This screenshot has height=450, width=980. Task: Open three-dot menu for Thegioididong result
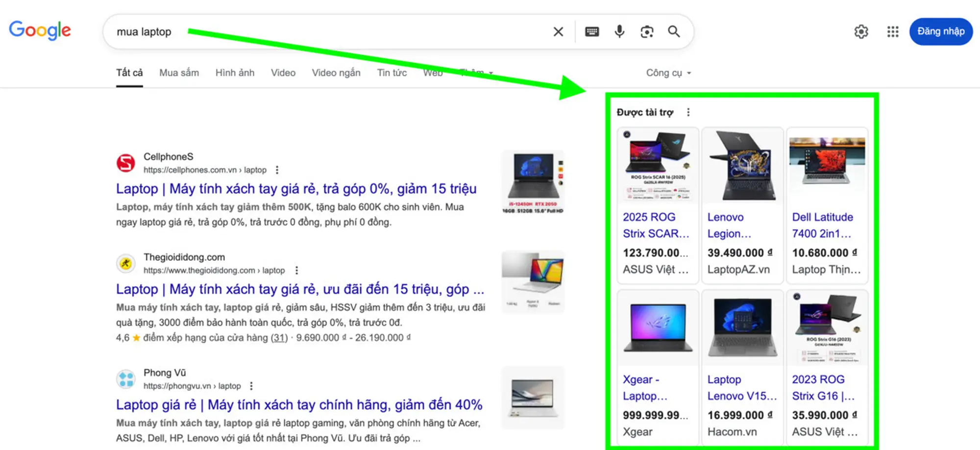point(296,271)
